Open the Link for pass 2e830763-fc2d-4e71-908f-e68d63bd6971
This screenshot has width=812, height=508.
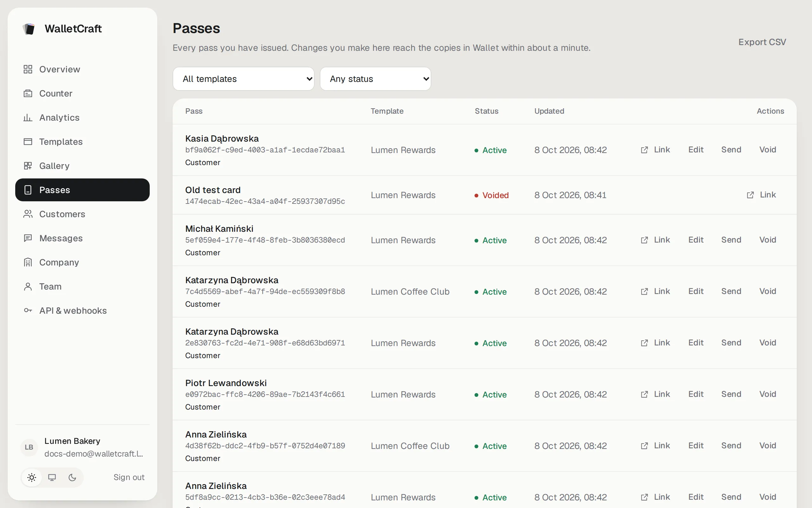click(655, 343)
